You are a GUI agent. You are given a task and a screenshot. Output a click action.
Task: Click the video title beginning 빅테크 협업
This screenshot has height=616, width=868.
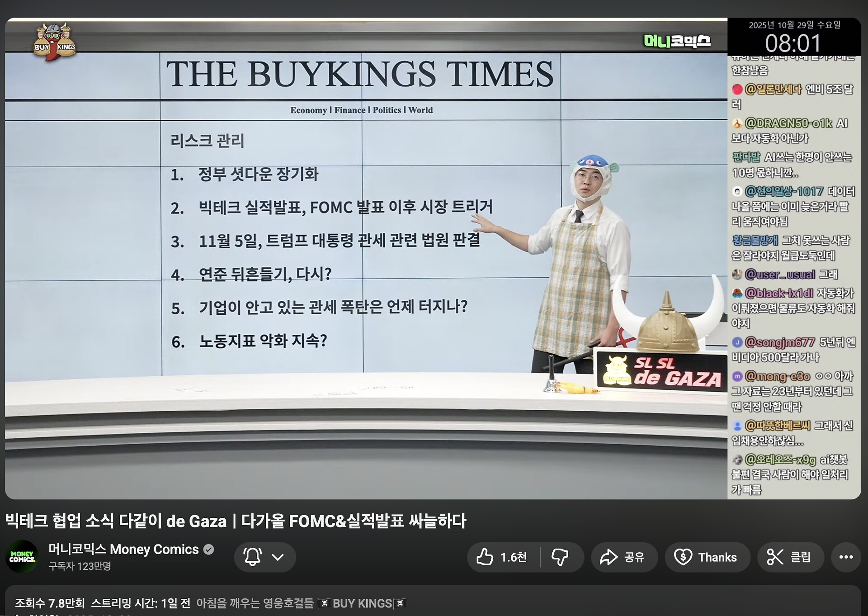click(235, 521)
